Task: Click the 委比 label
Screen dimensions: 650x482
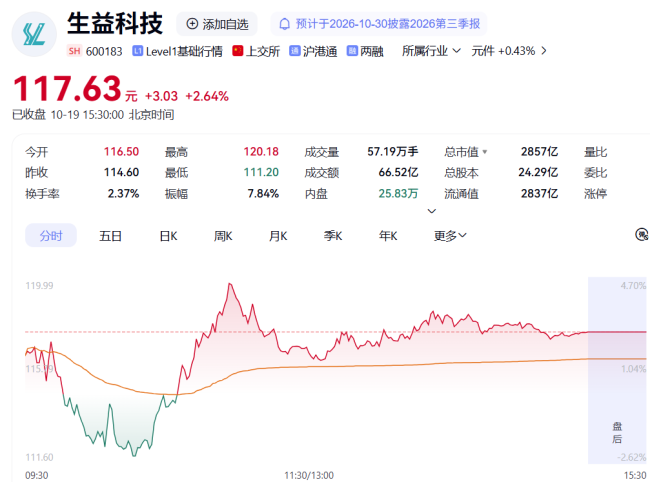Action: (x=595, y=172)
